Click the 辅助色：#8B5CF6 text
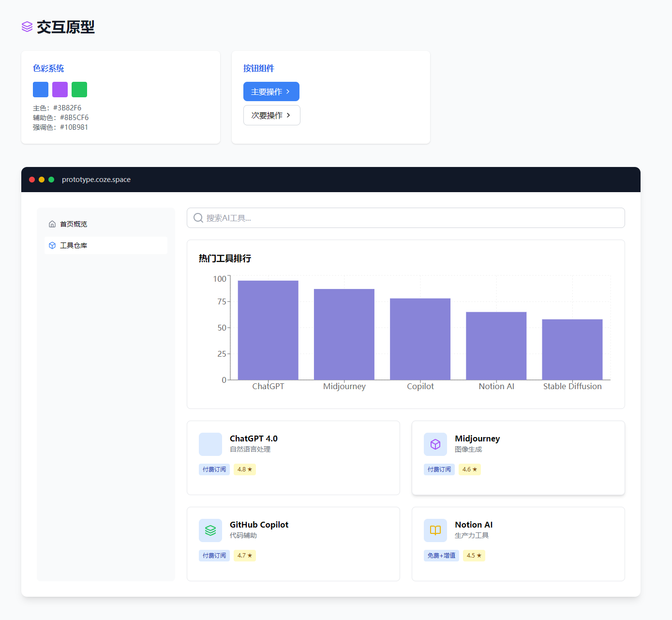Image resolution: width=672 pixels, height=620 pixels. pyautogui.click(x=61, y=118)
